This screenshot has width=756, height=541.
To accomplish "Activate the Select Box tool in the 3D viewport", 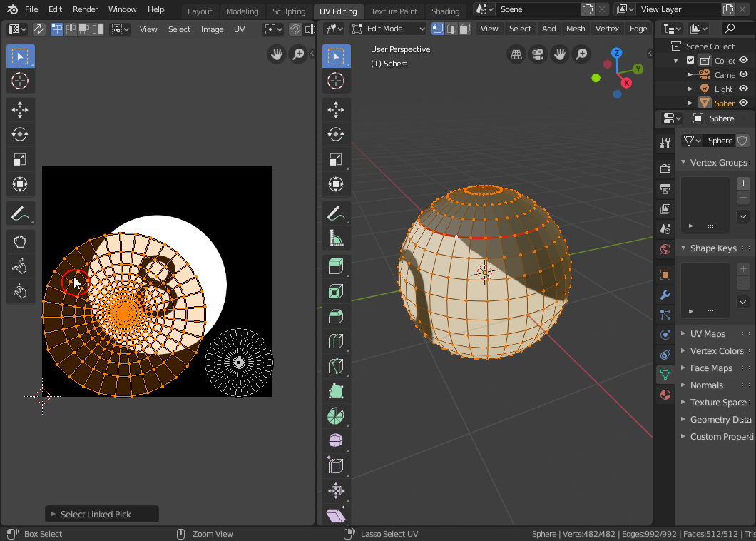I will [x=336, y=56].
